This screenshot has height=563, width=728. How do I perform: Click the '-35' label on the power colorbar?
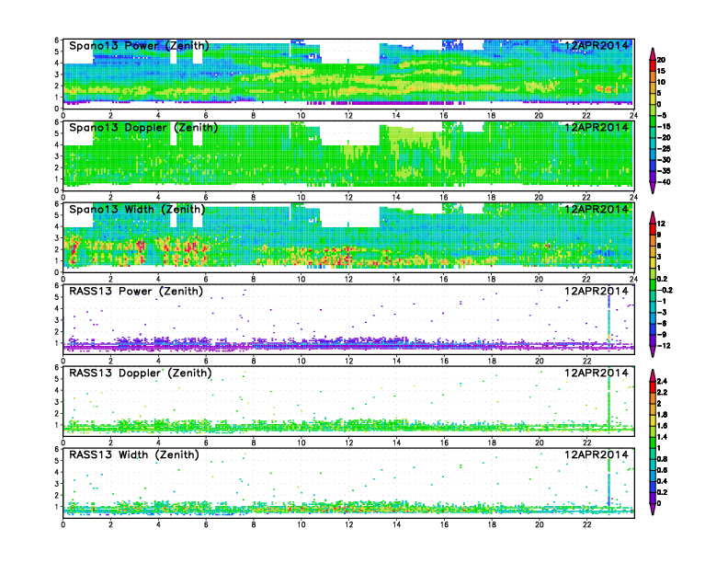[x=664, y=171]
